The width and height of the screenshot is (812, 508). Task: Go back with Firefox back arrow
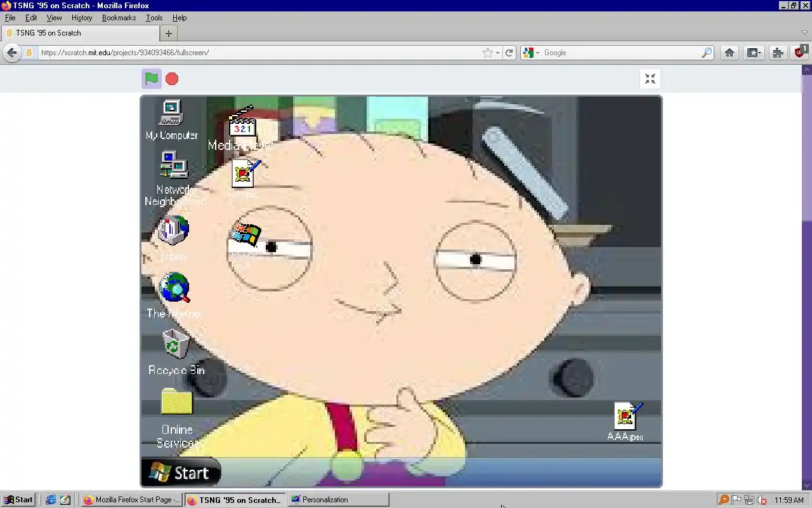pyautogui.click(x=11, y=53)
